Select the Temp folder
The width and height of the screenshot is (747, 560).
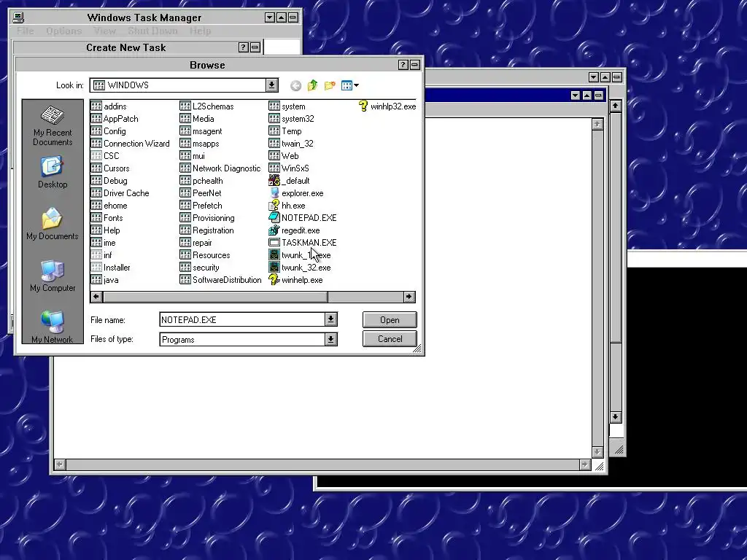pos(285,131)
